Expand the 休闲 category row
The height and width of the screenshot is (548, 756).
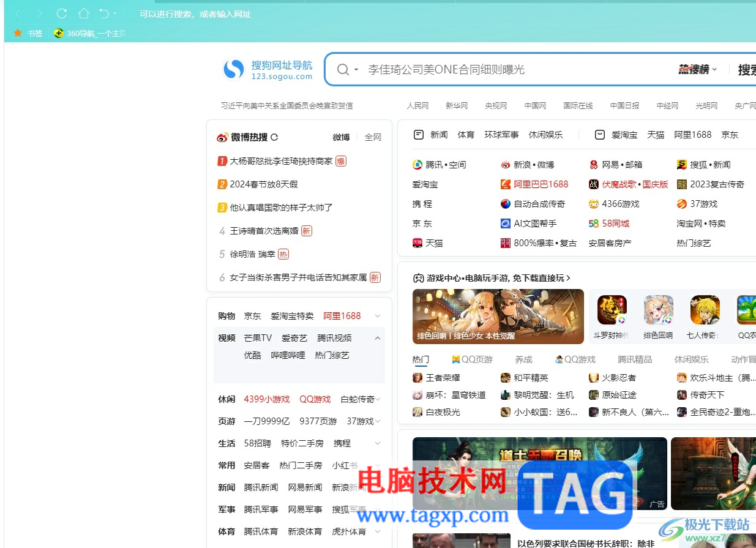378,399
